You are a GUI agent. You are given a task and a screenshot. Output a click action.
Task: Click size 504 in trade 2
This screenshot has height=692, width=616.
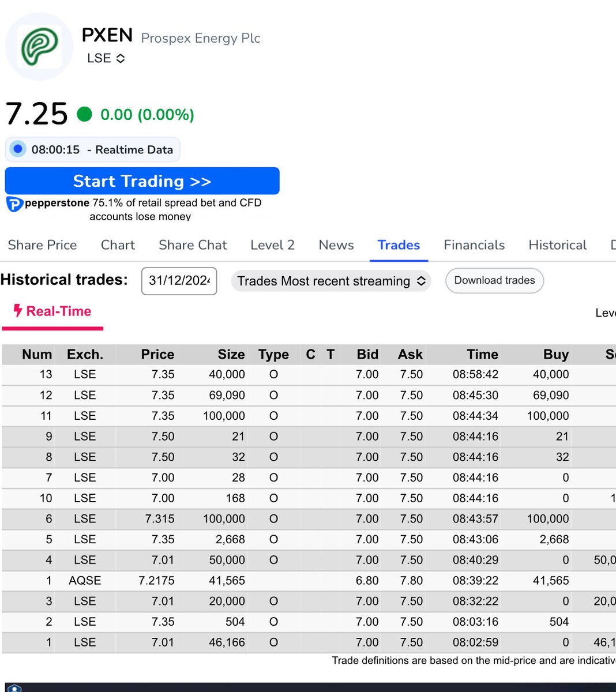[x=235, y=622]
